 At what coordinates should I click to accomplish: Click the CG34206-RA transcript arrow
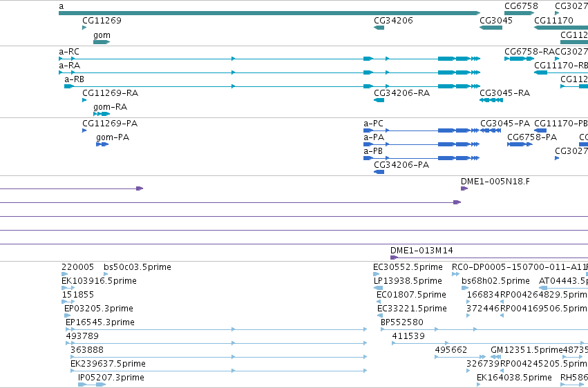click(x=379, y=100)
